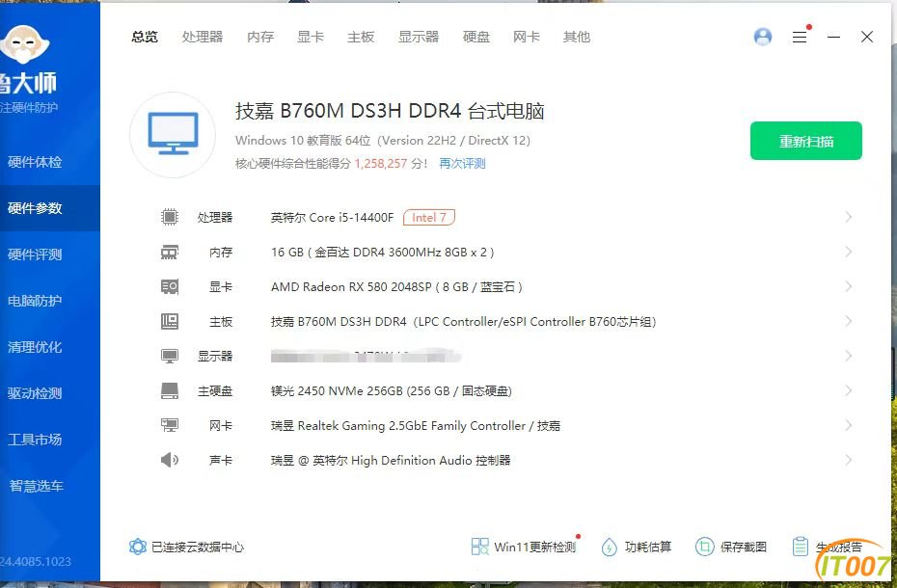Switch to the 主板 tab

(361, 38)
